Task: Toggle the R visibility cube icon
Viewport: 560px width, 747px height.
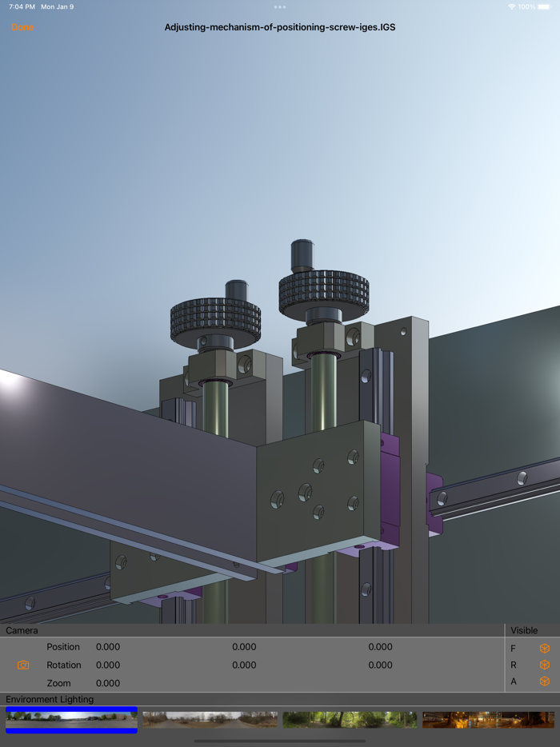Action: coord(545,665)
